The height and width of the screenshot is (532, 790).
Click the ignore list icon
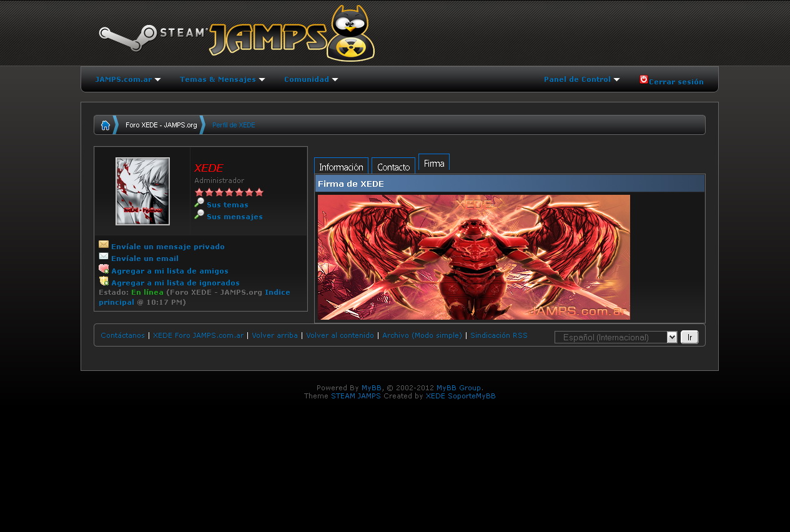coord(104,281)
